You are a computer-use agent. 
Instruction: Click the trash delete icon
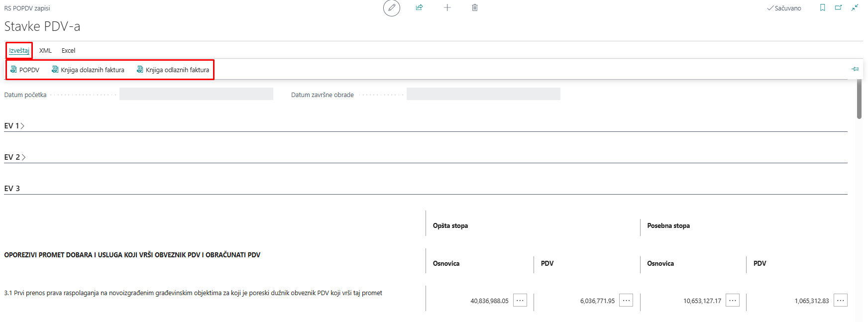[475, 7]
